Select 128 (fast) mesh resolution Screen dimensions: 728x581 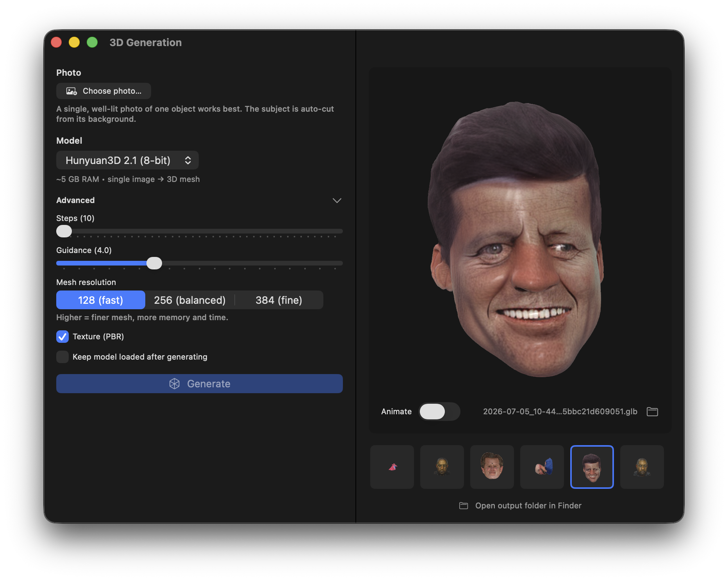101,300
